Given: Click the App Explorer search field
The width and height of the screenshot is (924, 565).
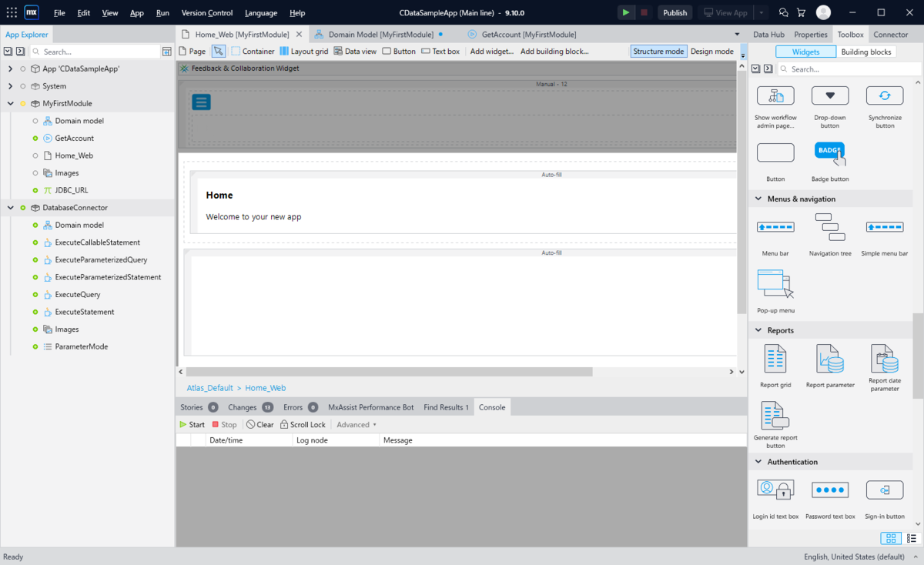Looking at the screenshot, I should point(95,52).
